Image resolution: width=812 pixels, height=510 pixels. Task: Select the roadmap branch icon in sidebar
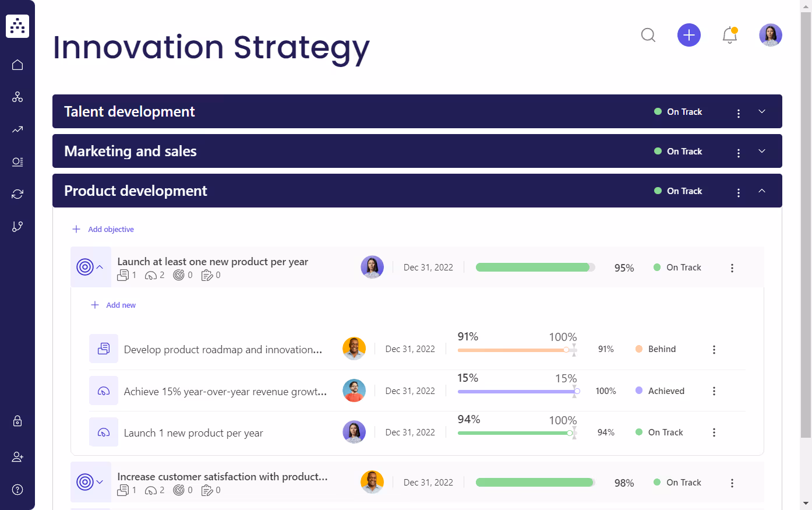(17, 226)
